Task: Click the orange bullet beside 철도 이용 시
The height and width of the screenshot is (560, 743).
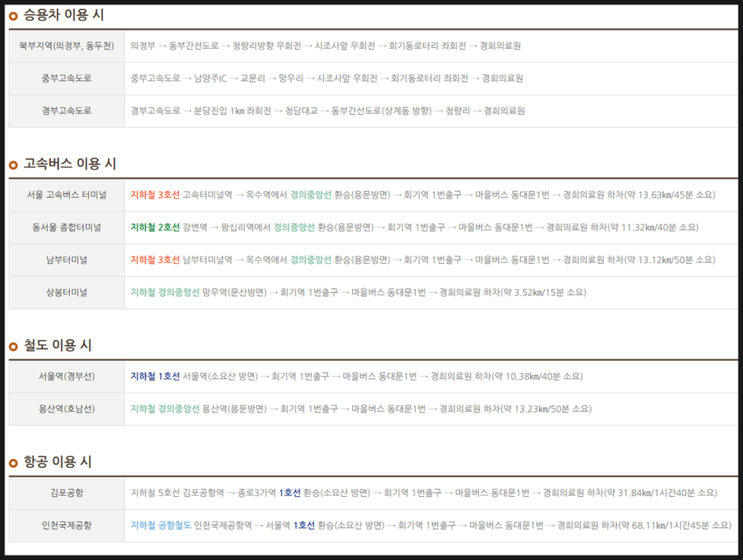Action: 13,346
